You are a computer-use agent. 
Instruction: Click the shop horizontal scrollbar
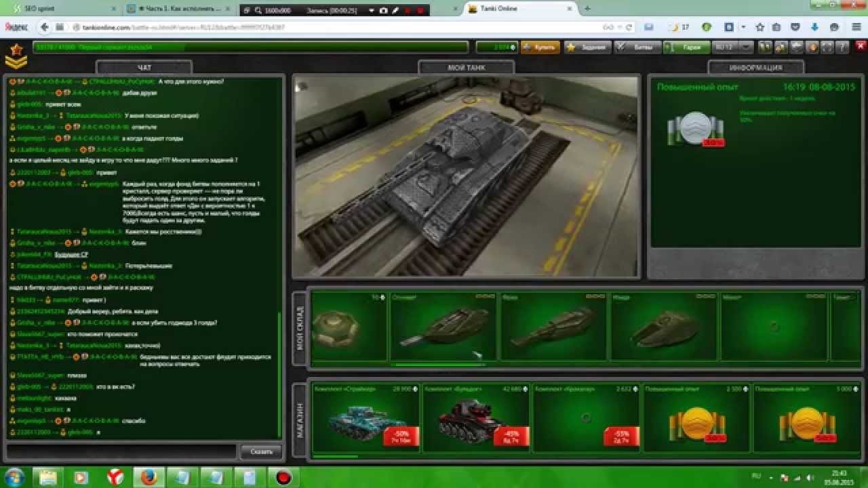pyautogui.click(x=334, y=457)
